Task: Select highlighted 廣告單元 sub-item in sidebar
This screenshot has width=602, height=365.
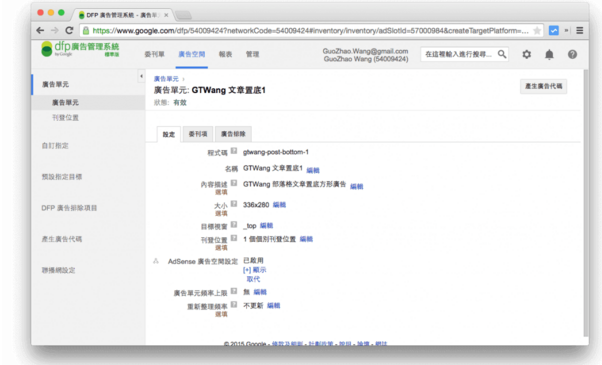Action: coord(65,102)
